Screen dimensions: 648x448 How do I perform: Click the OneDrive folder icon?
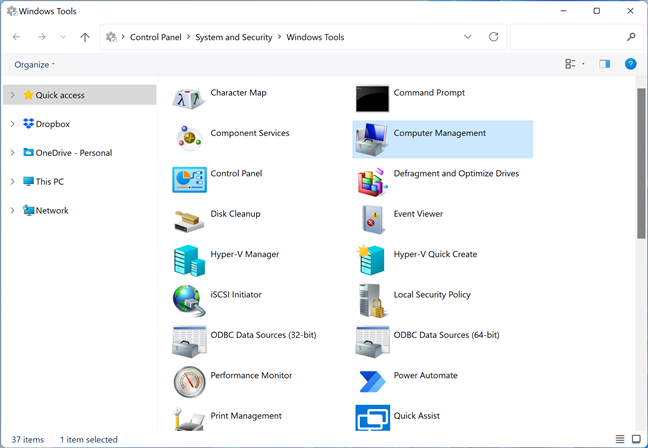pyautogui.click(x=29, y=152)
